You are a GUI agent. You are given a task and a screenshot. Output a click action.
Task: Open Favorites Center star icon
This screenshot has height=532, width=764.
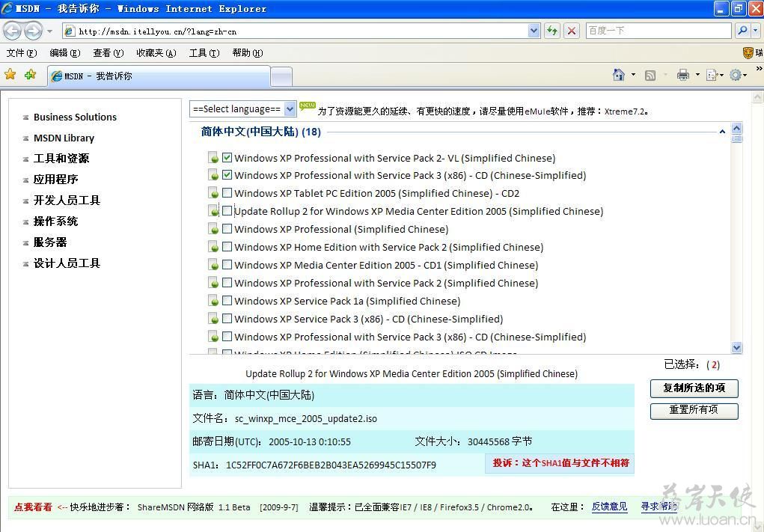tap(10, 75)
